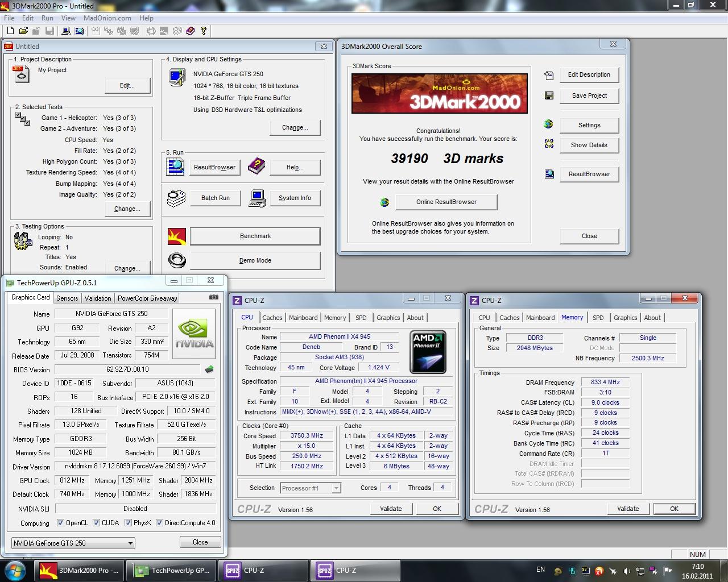Image resolution: width=728 pixels, height=582 pixels.
Task: Click the Core Speed value 3750.3 MHz
Action: pos(307,436)
